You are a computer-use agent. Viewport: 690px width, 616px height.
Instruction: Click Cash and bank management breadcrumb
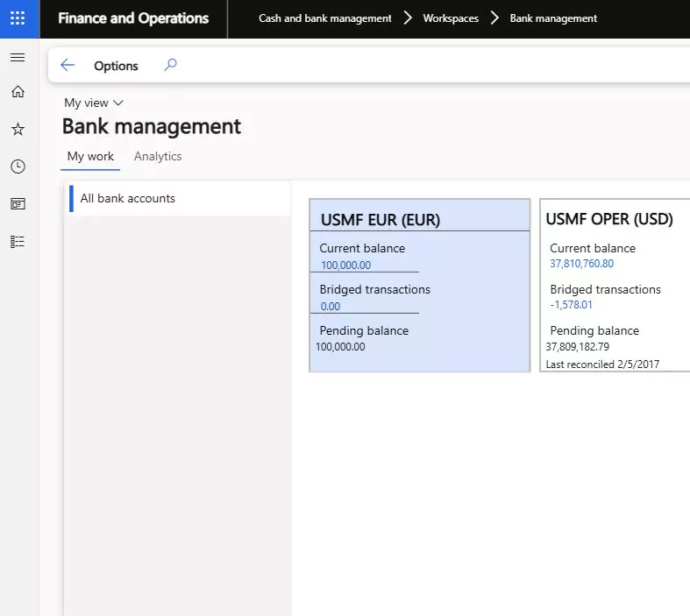(324, 18)
